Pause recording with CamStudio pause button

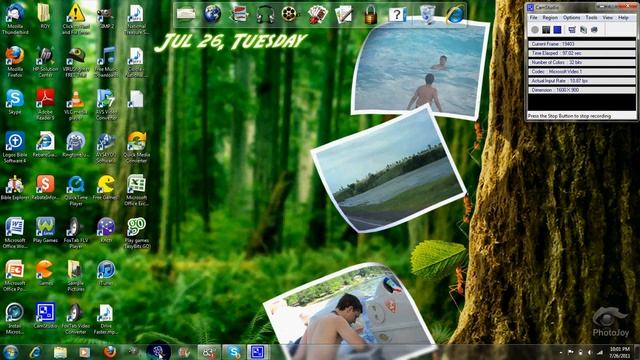tap(546, 30)
